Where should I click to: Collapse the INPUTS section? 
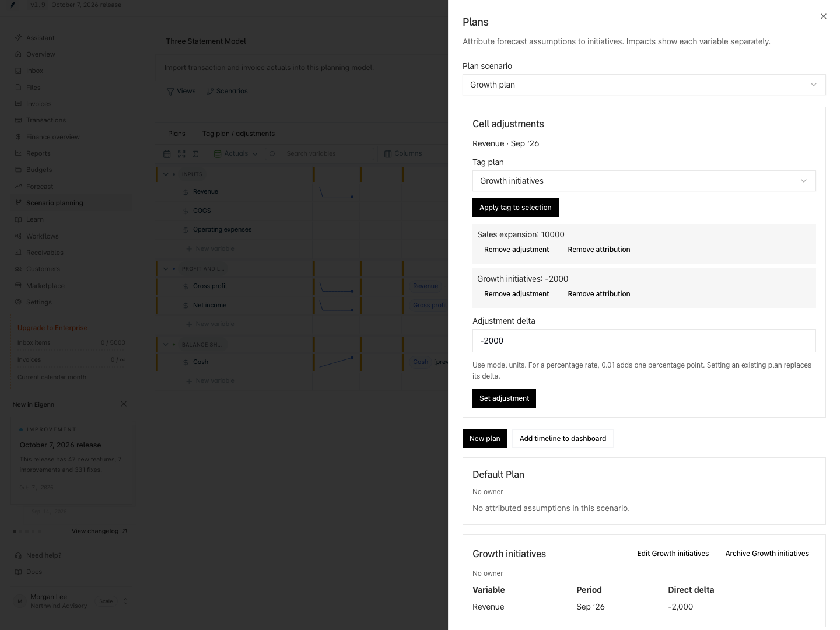pos(166,174)
